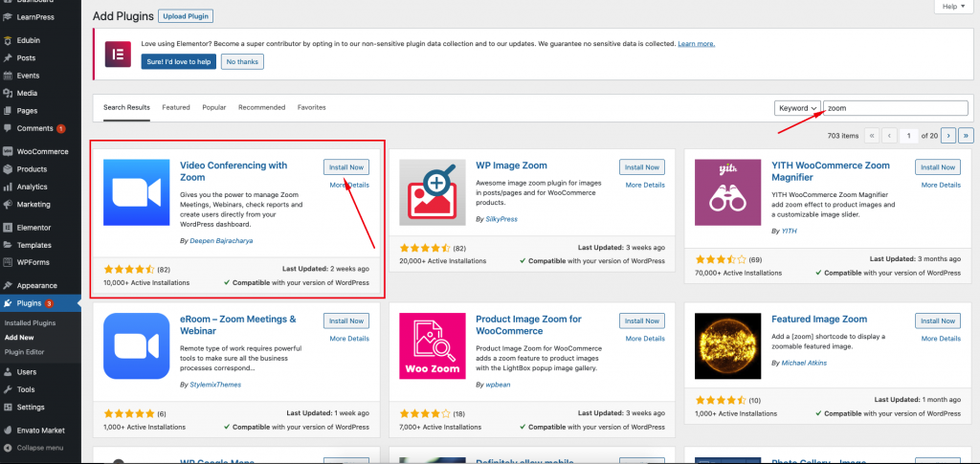Image resolution: width=980 pixels, height=464 pixels.
Task: Click the Events calendar icon
Action: pos(8,76)
